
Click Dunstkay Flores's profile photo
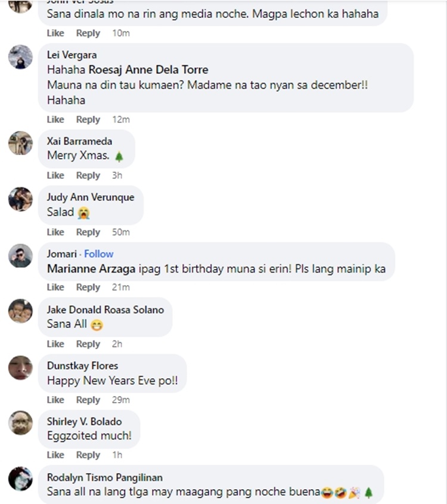point(20,367)
